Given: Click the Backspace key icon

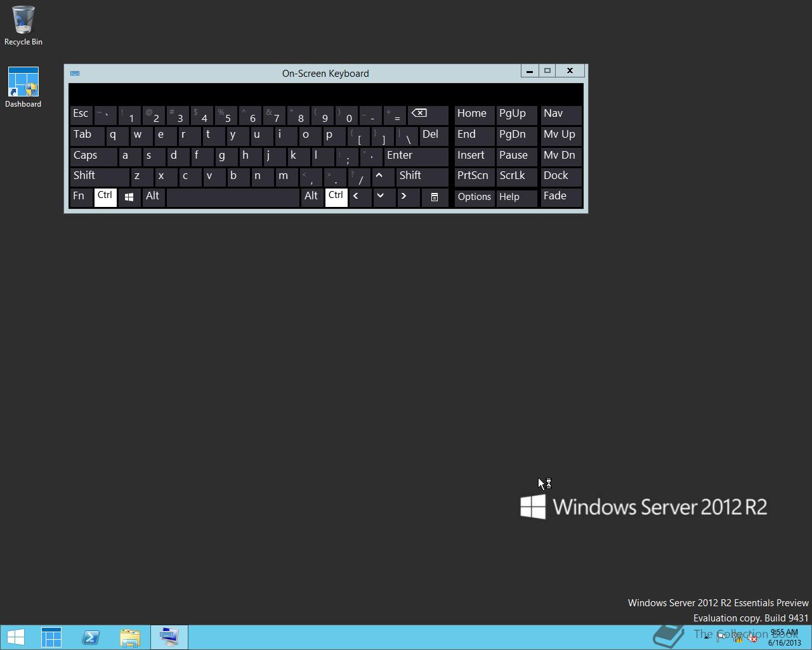Looking at the screenshot, I should (x=428, y=114).
